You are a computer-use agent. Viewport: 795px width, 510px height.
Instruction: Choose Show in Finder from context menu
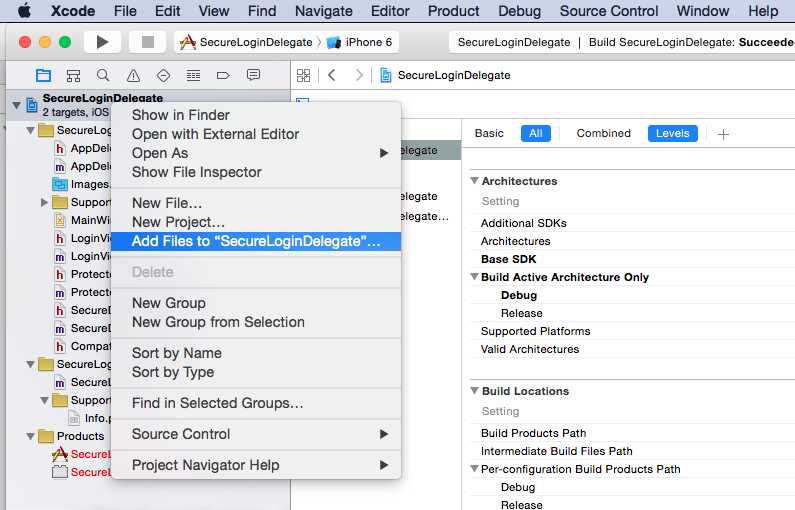(x=256, y=115)
